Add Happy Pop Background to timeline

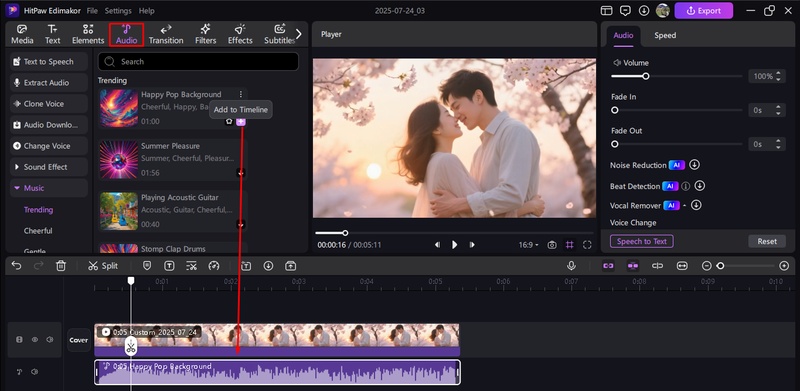241,121
